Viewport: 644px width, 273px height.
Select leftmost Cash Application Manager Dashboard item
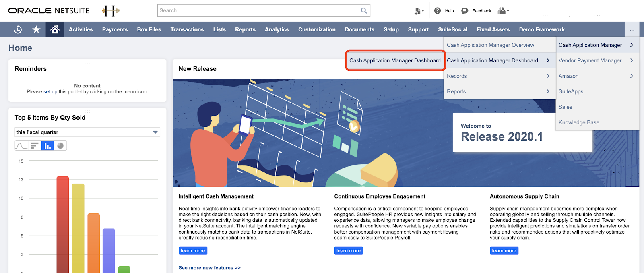395,60
